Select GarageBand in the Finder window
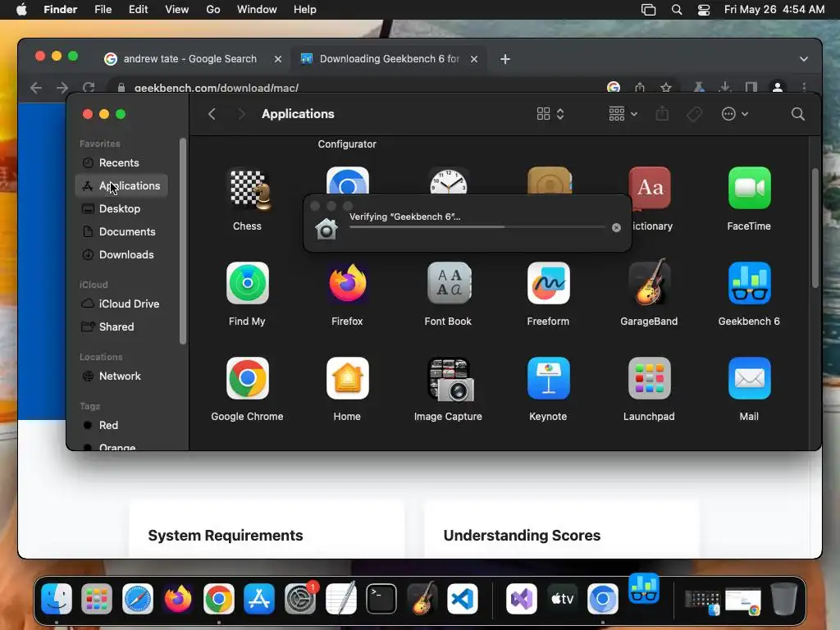 click(x=649, y=283)
